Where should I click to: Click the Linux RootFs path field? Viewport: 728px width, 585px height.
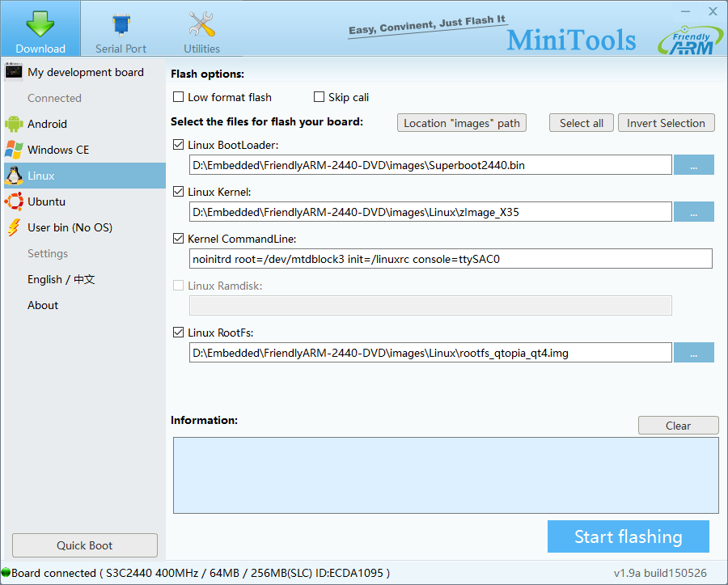tap(430, 353)
